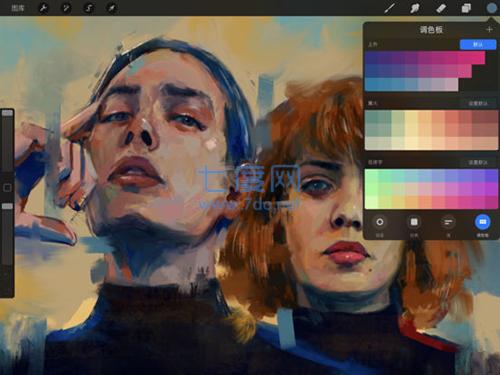500x375 pixels.
Task: Add a new palette with the plus icon
Action: tap(489, 30)
